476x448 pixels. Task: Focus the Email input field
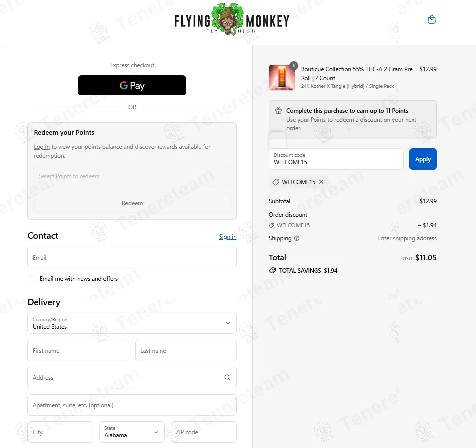pyautogui.click(x=132, y=258)
